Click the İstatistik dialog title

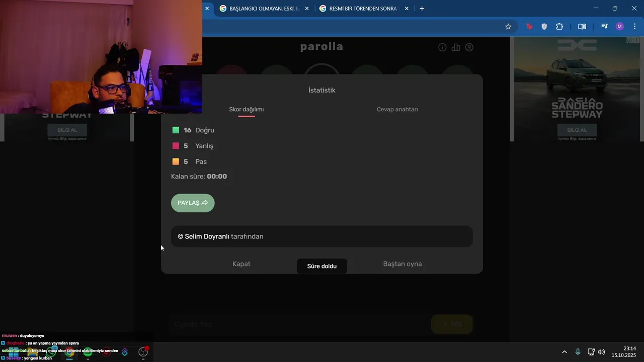tap(322, 90)
